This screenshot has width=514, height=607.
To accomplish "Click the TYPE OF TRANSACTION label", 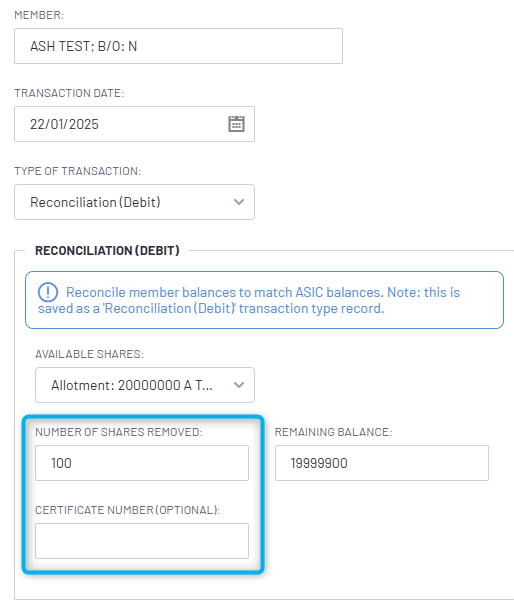I will pos(78,171).
